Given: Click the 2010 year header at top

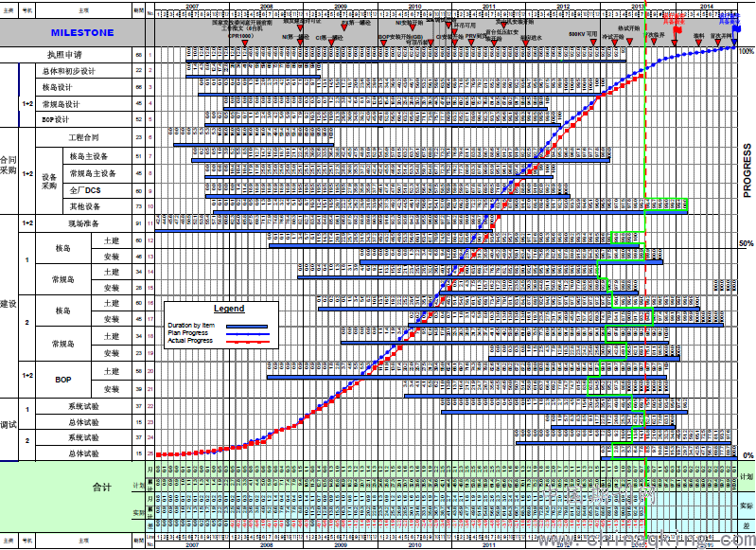Looking at the screenshot, I should [414, 7].
